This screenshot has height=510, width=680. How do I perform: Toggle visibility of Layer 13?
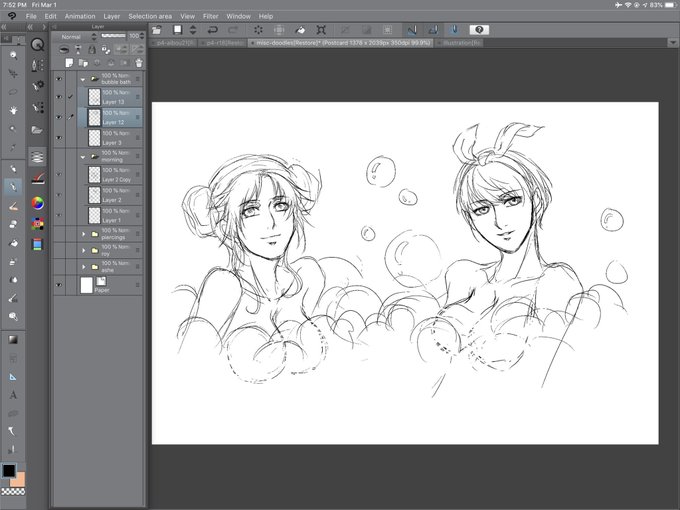(x=59, y=97)
